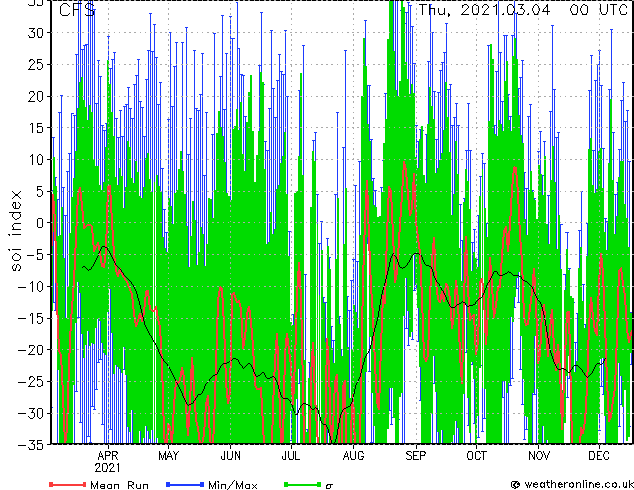This screenshot has height=490, width=634.
Task: Click the y-axis value '-10'
Action: click(32, 286)
